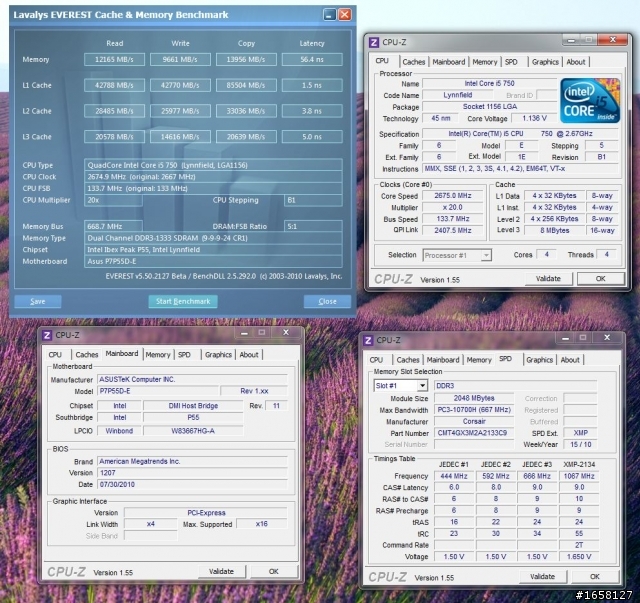Screen dimensions: 640x603
Task: Close the CPU-Z CPU tab window
Action: [x=613, y=40]
